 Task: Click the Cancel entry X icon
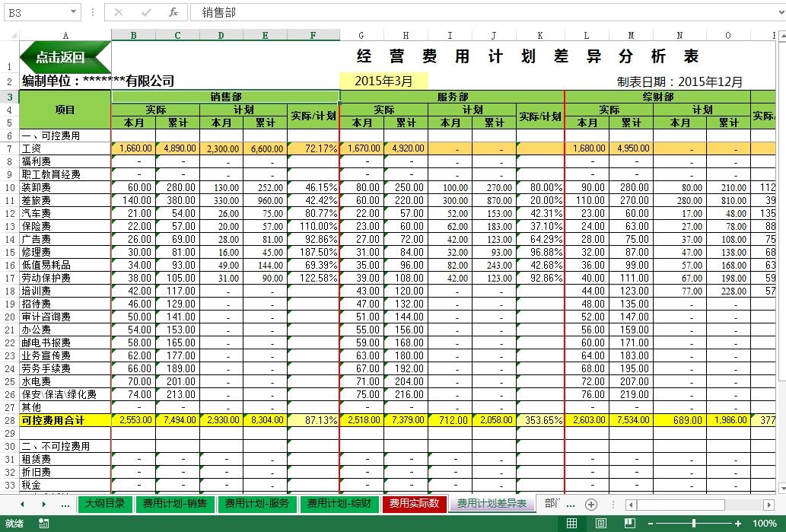pos(119,12)
